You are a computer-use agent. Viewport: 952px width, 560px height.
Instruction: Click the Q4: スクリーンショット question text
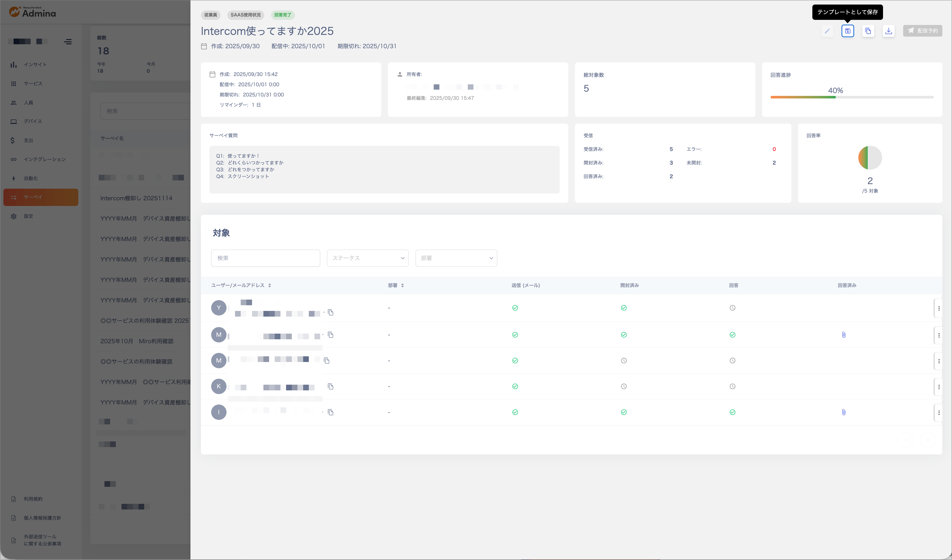click(x=242, y=176)
